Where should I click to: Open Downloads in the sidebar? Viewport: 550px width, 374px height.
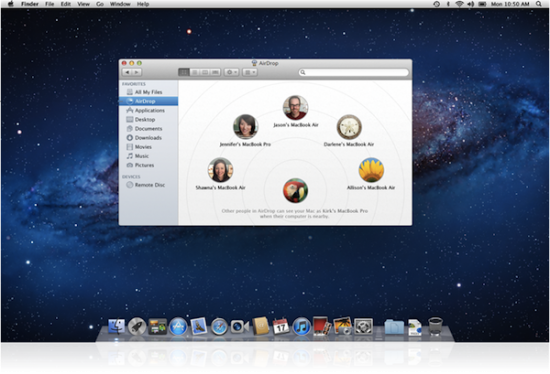pos(148,138)
